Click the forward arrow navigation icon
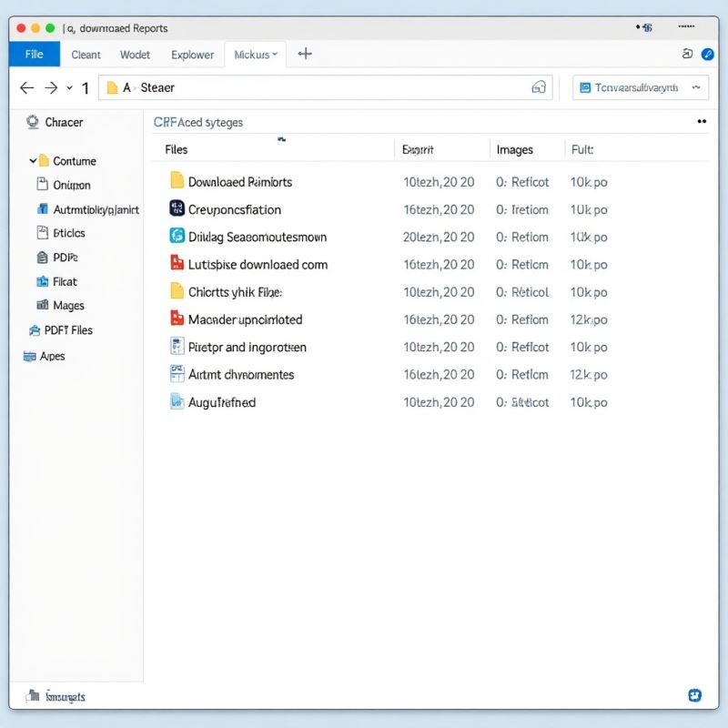The height and width of the screenshot is (728, 728). 51,87
